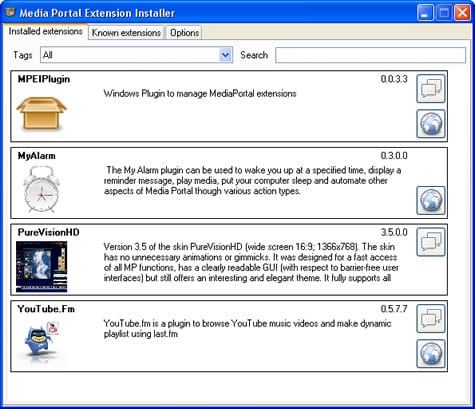The height and width of the screenshot is (409, 475).
Task: Click the MyAlarm alarm clock icon
Action: click(41, 189)
